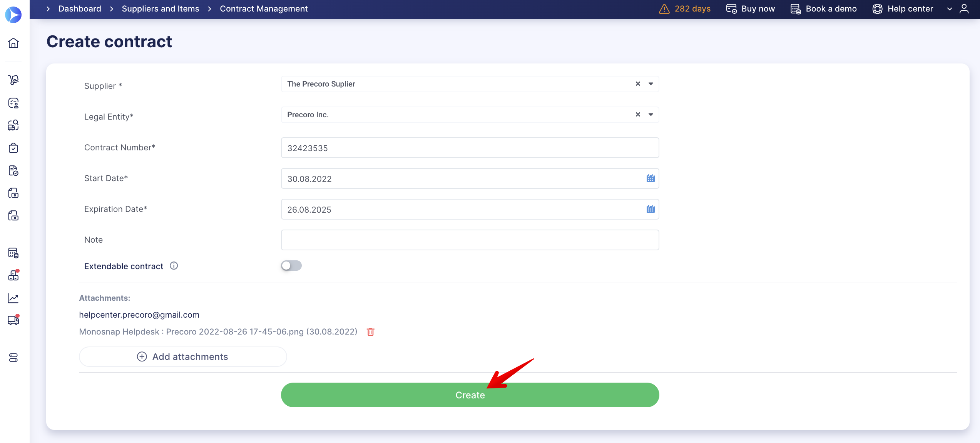The image size is (980, 443).
Task: Open the stacked boxes sidebar icon
Action: coord(13,275)
